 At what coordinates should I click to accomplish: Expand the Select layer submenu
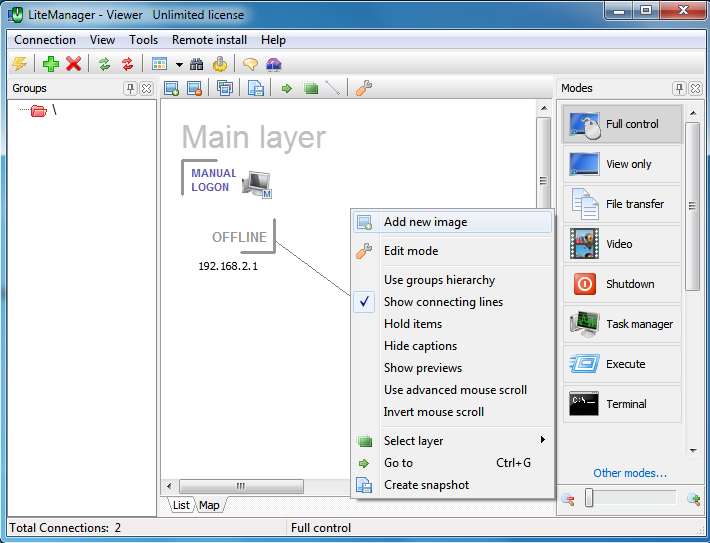tap(452, 441)
